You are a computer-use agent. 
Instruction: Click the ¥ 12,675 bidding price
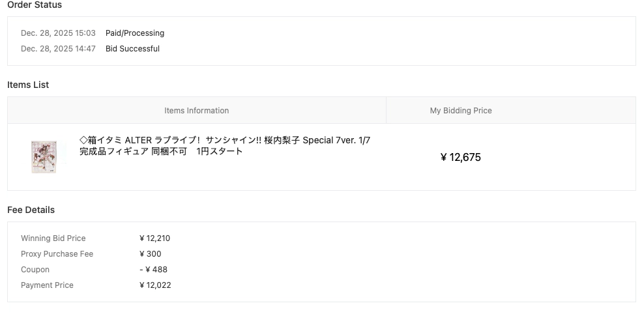pyautogui.click(x=460, y=157)
